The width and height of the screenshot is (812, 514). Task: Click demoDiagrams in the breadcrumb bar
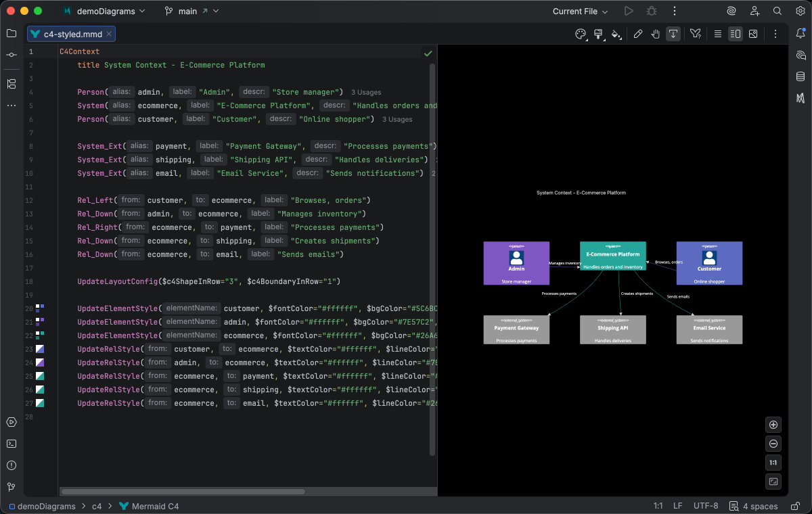pos(41,506)
